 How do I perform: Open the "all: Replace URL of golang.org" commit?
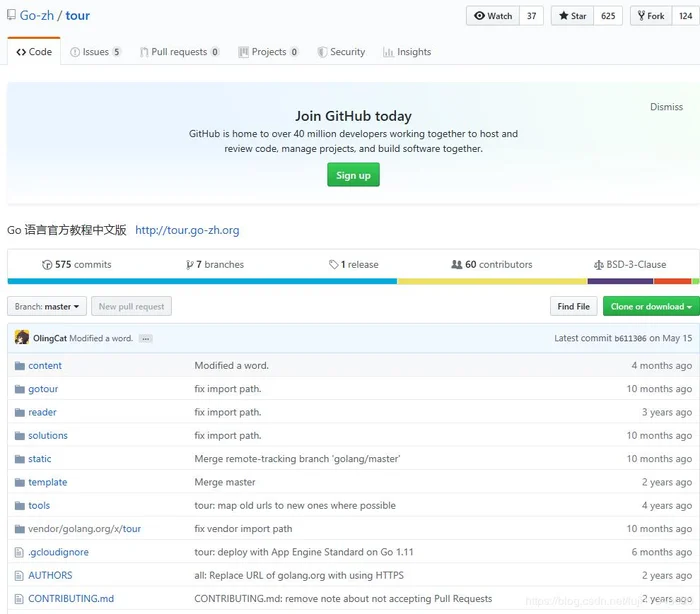[x=299, y=575]
